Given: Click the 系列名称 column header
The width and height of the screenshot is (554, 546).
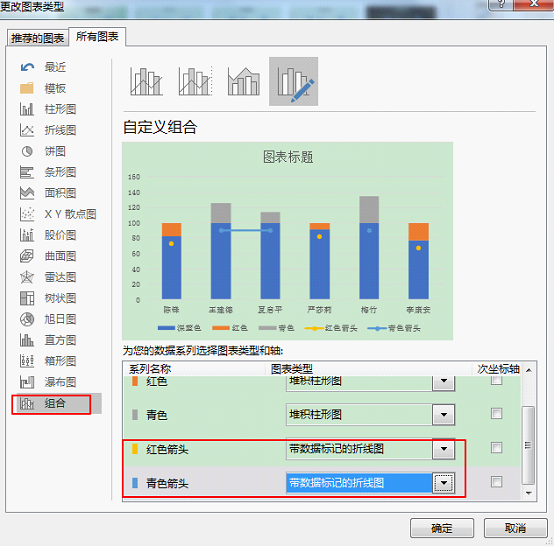Looking at the screenshot, I should click(150, 369).
